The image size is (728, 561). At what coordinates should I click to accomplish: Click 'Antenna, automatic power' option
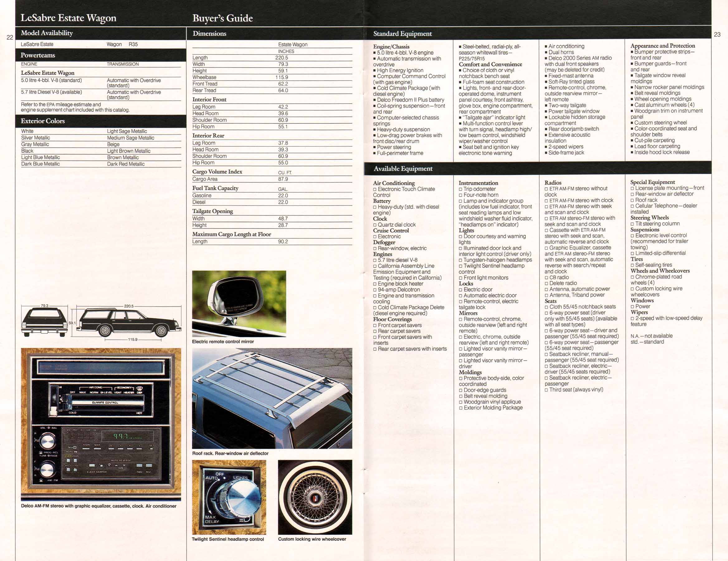[577, 289]
